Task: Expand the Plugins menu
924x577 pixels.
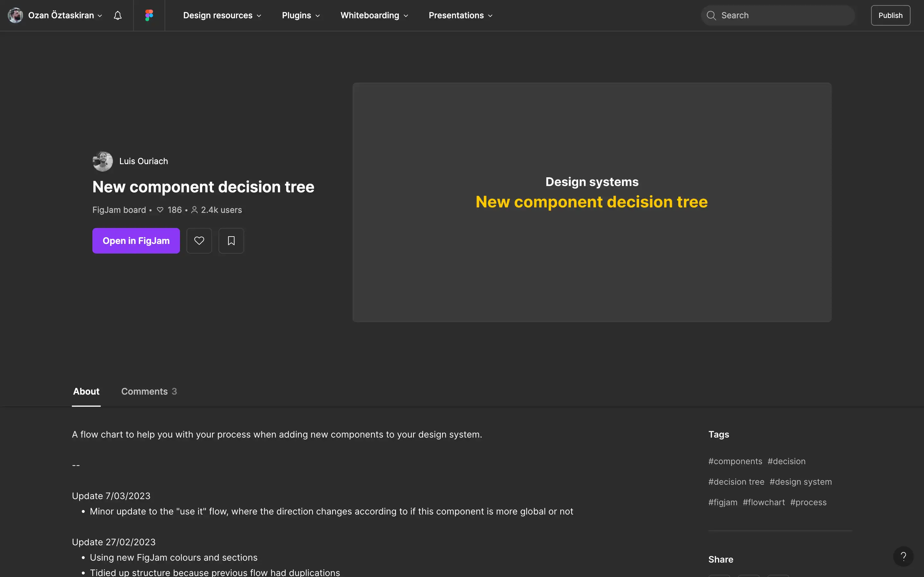Action: (301, 15)
